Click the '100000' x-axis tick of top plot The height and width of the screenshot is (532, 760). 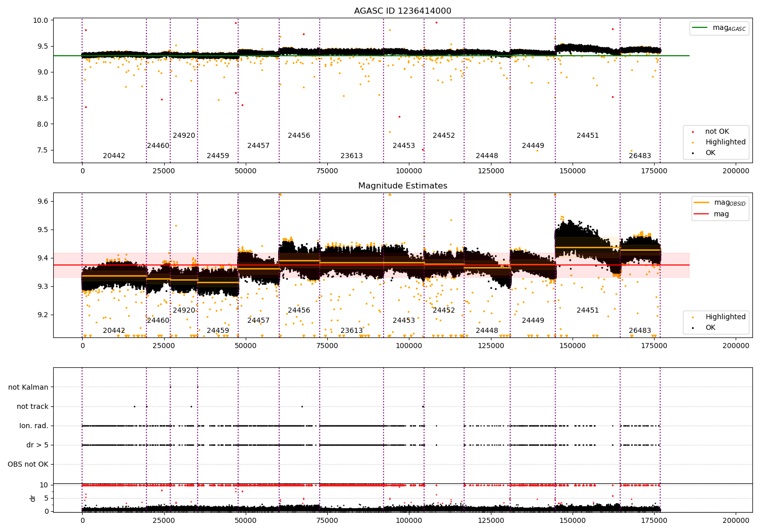pyautogui.click(x=409, y=171)
